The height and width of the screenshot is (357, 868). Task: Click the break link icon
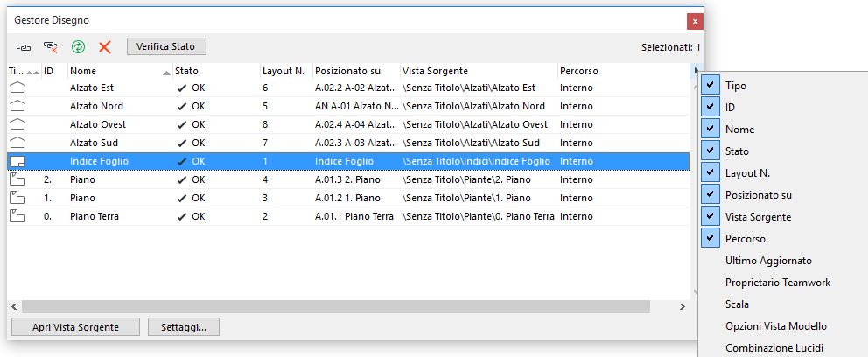[x=50, y=46]
